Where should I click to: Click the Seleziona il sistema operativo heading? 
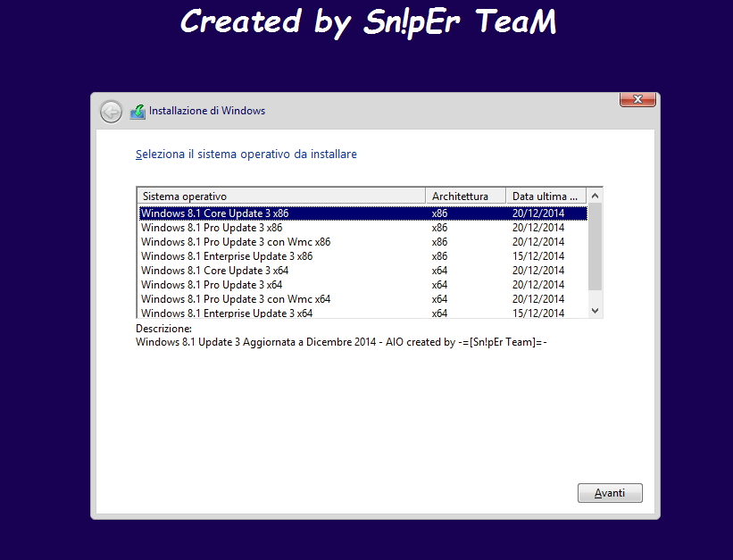tap(246, 155)
